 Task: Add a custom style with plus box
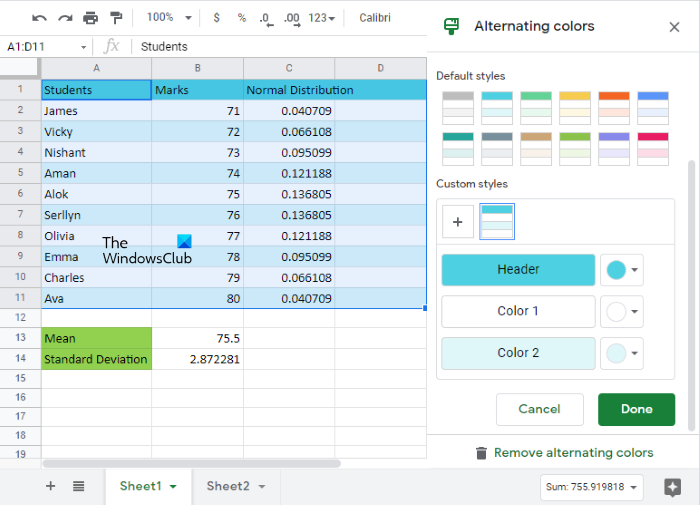pos(458,222)
